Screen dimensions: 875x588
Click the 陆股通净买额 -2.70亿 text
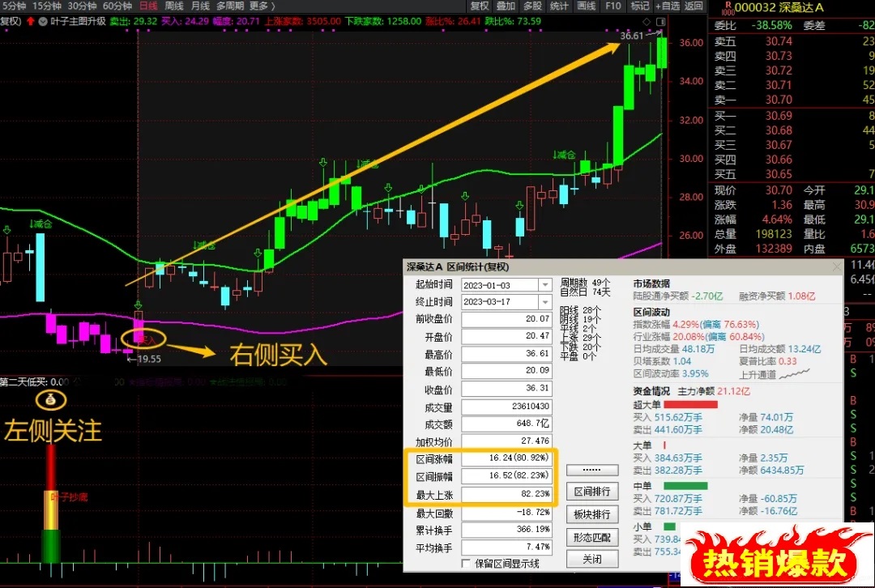(x=678, y=296)
